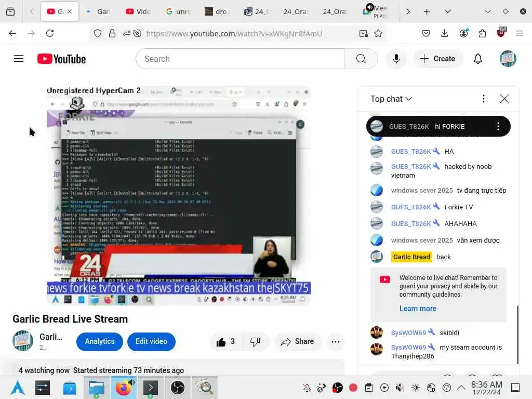The height and width of the screenshot is (399, 532).
Task: Follow the Learn more link in chat
Action: tap(418, 309)
